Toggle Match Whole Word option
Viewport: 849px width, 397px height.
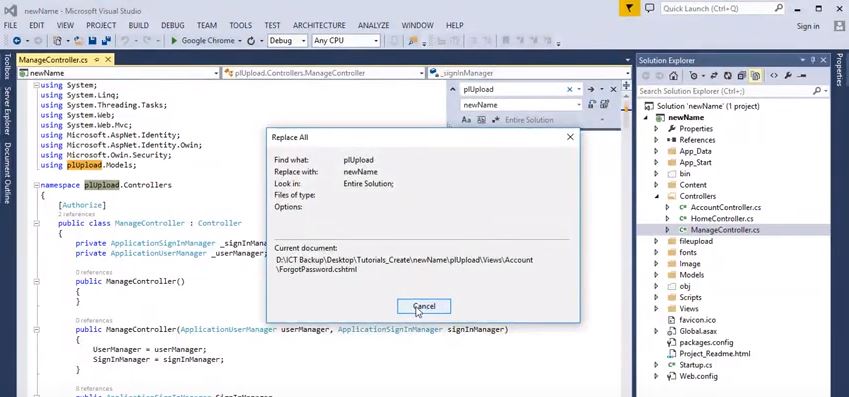click(481, 120)
